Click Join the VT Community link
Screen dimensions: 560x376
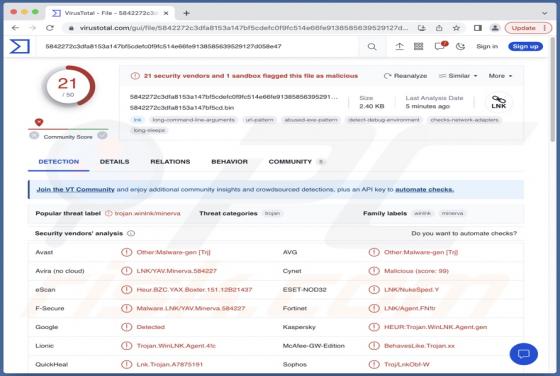(75, 190)
